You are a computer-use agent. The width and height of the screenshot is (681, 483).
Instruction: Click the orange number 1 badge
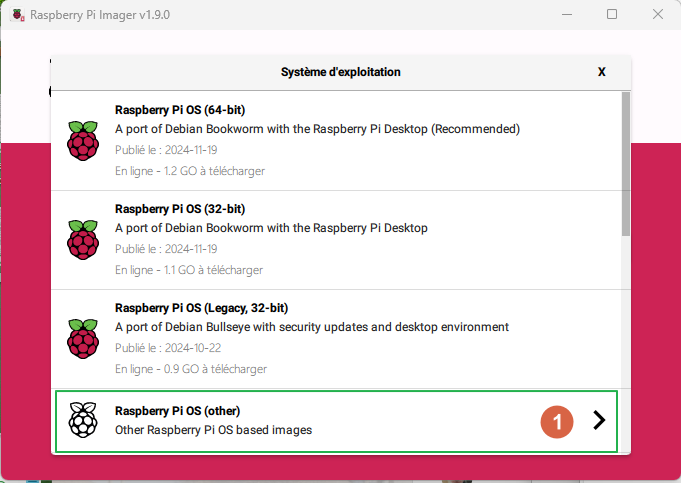pyautogui.click(x=556, y=420)
